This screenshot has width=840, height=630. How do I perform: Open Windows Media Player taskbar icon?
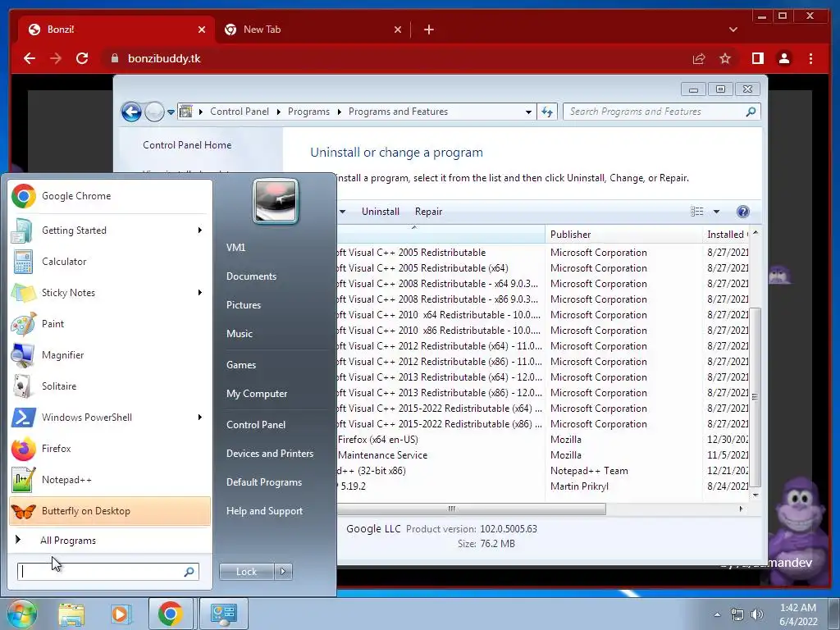coord(121,614)
